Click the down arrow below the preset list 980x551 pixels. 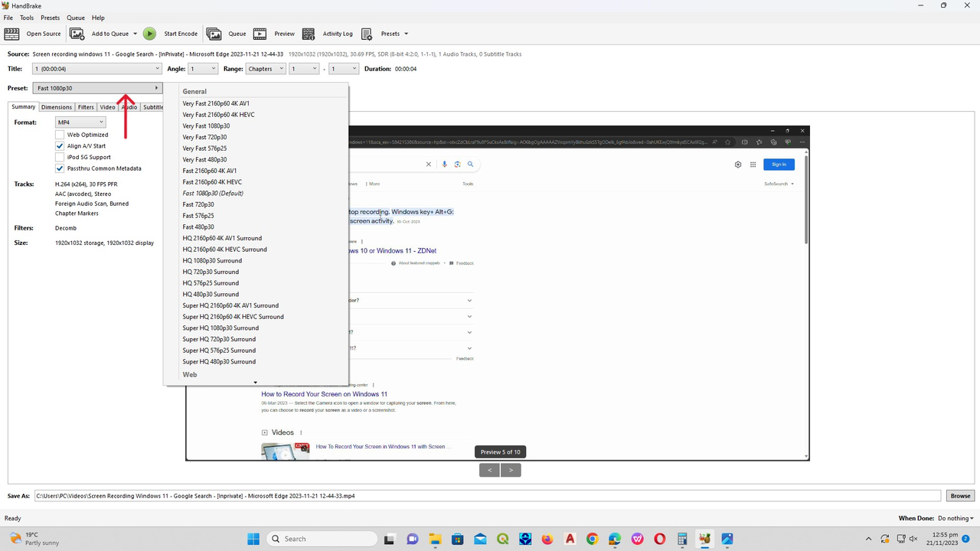point(256,383)
